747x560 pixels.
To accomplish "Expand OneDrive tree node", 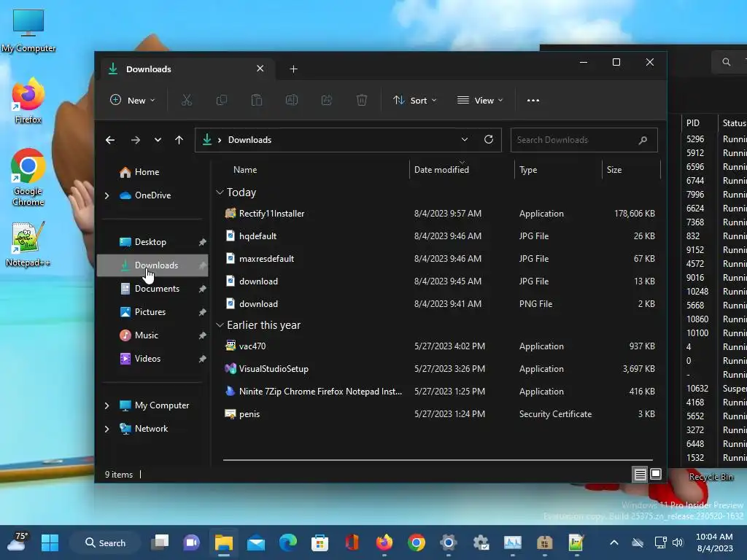I will 107,195.
